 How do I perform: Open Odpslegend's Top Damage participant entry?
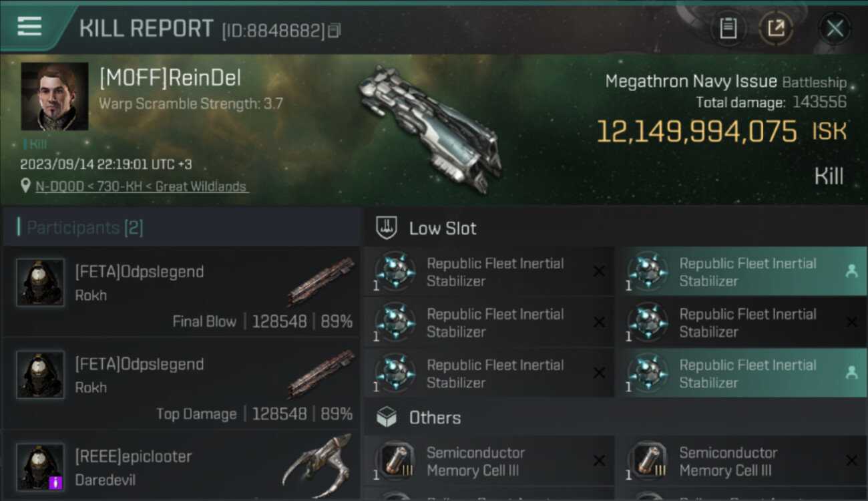pyautogui.click(x=180, y=383)
